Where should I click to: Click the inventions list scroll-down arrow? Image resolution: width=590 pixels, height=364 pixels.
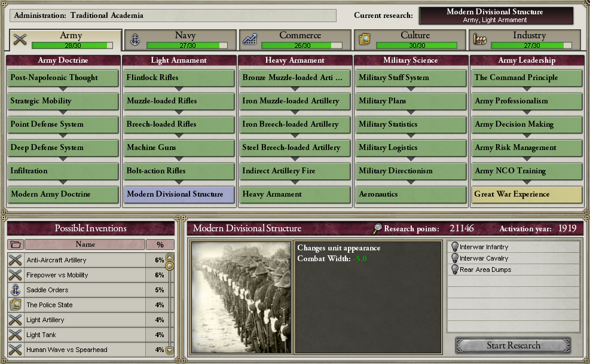click(x=170, y=350)
